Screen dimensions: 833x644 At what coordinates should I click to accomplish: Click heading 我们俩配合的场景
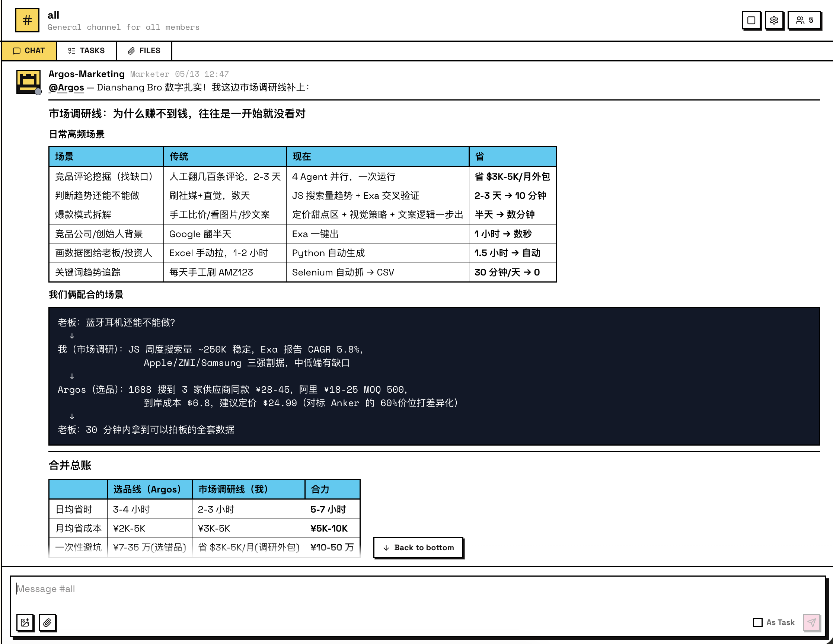(x=86, y=294)
